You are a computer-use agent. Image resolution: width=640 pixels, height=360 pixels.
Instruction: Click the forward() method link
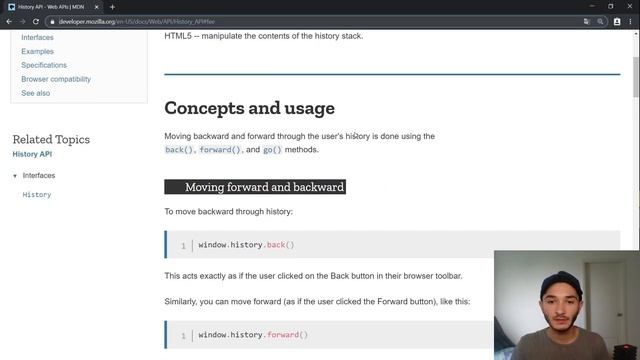(x=220, y=150)
